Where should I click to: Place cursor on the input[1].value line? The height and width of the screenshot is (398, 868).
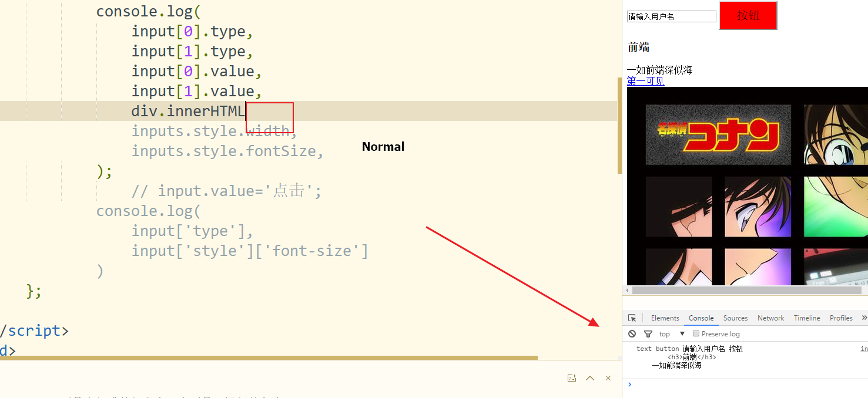[x=196, y=91]
